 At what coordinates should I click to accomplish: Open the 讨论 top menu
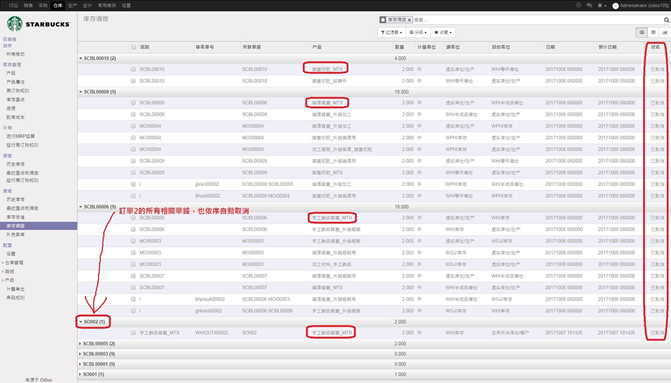tap(13, 6)
